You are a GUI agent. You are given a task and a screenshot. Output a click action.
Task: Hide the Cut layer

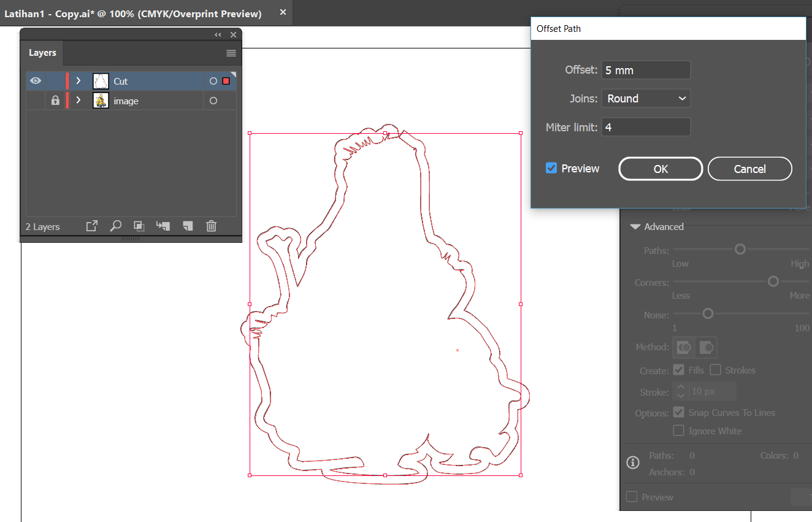36,80
